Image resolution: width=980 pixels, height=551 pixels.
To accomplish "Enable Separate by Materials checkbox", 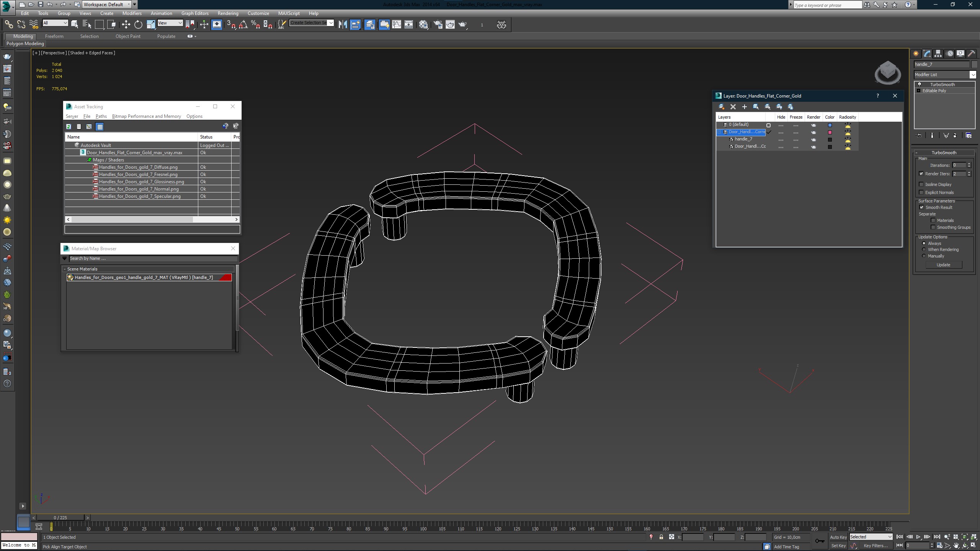I will [933, 220].
